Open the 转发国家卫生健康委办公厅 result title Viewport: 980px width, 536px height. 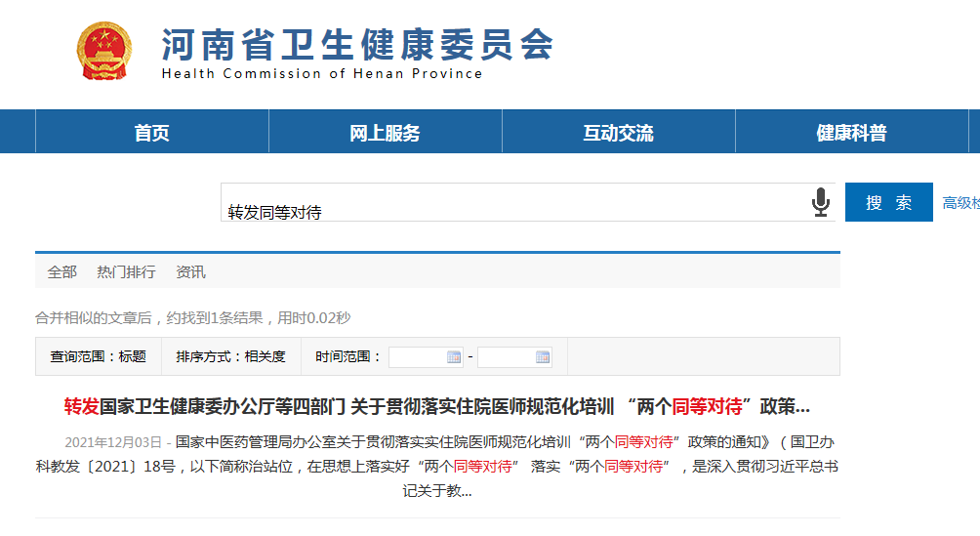(x=436, y=406)
